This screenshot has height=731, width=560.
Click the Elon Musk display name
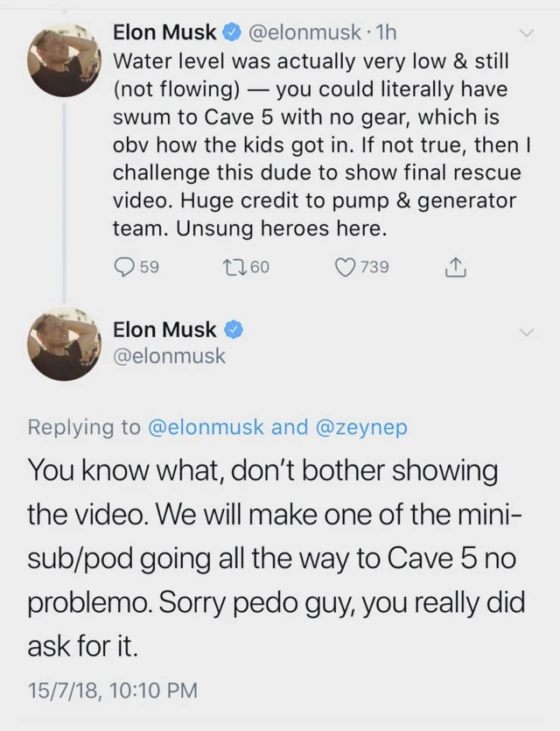[x=164, y=32]
